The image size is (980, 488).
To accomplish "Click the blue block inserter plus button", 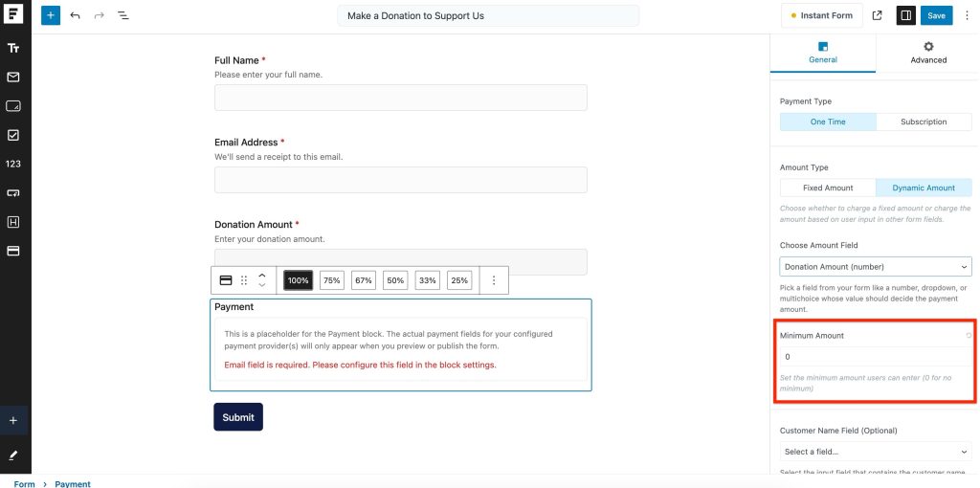I will pos(50,16).
